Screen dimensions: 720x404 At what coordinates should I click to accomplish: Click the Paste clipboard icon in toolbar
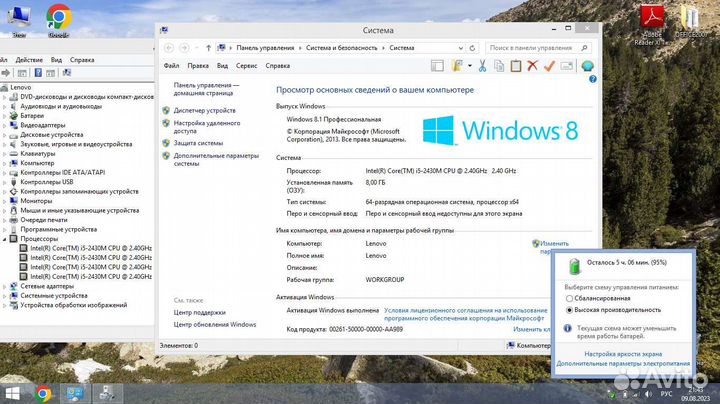pyautogui.click(x=516, y=66)
